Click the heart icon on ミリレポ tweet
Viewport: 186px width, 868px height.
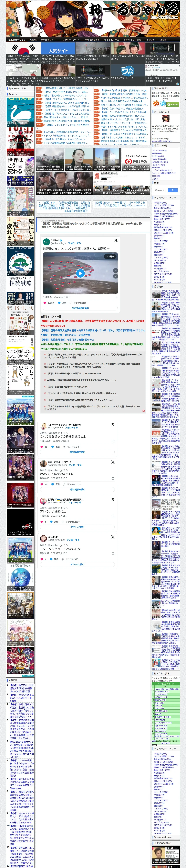pyautogui.click(x=45, y=303)
